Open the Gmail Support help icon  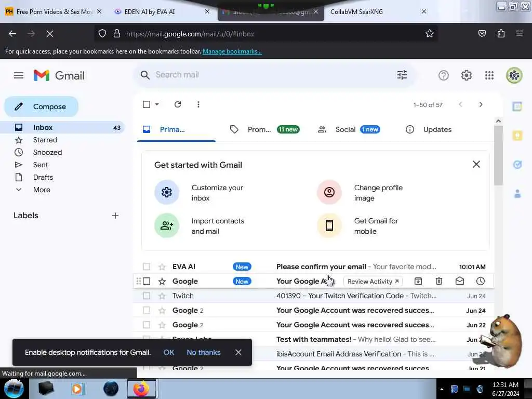point(444,75)
